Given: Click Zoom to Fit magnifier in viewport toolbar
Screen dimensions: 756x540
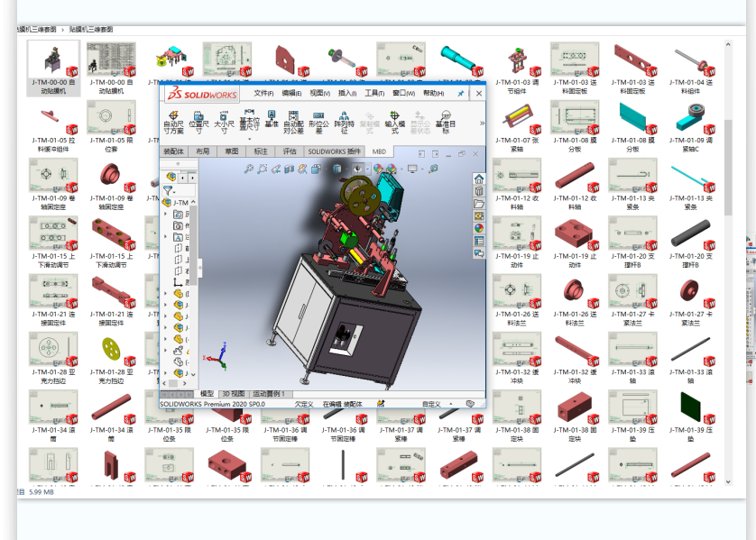Looking at the screenshot, I should click(x=249, y=169).
